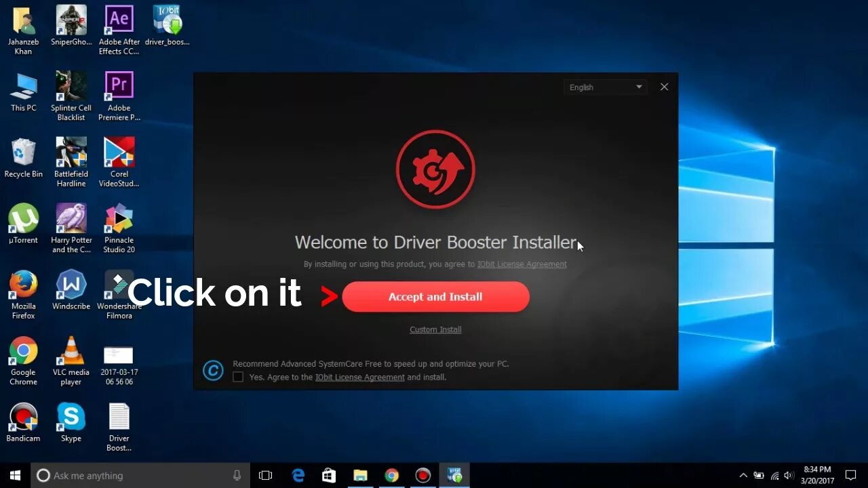Open the volume control tray icon

pos(789,475)
